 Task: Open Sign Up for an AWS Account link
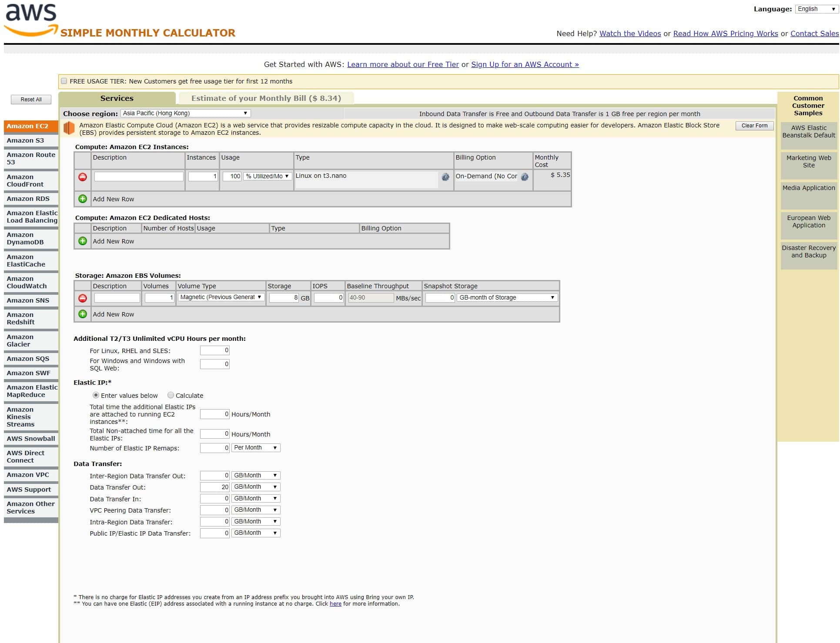(525, 64)
